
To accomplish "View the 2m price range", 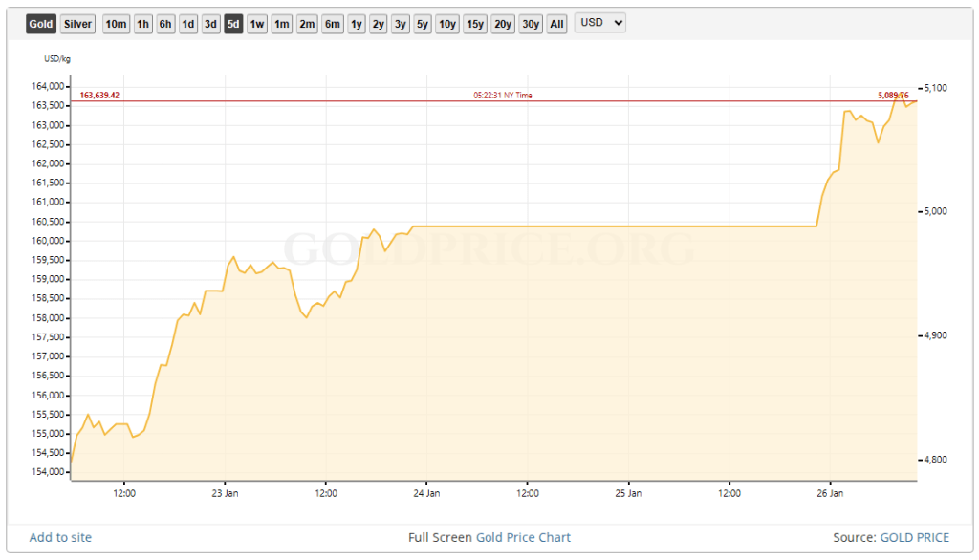I will pyautogui.click(x=306, y=23).
